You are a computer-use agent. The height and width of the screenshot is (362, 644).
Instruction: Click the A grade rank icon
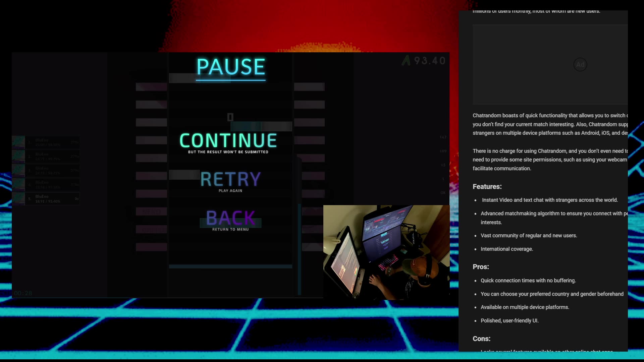click(406, 61)
